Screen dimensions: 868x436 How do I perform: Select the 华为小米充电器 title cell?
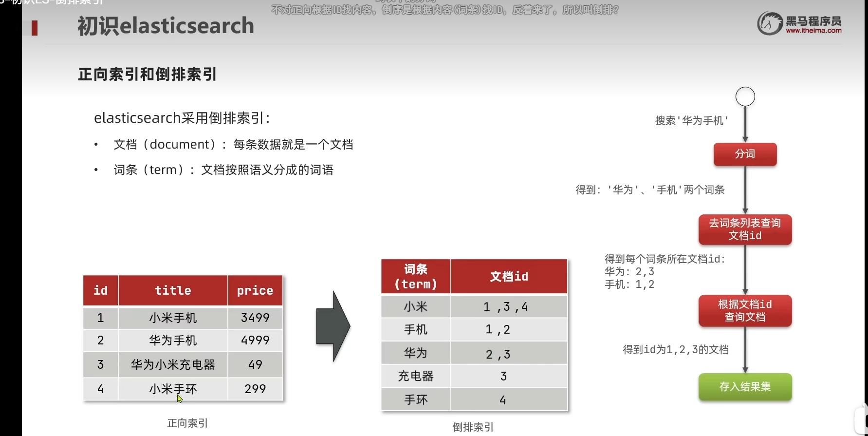pos(173,365)
